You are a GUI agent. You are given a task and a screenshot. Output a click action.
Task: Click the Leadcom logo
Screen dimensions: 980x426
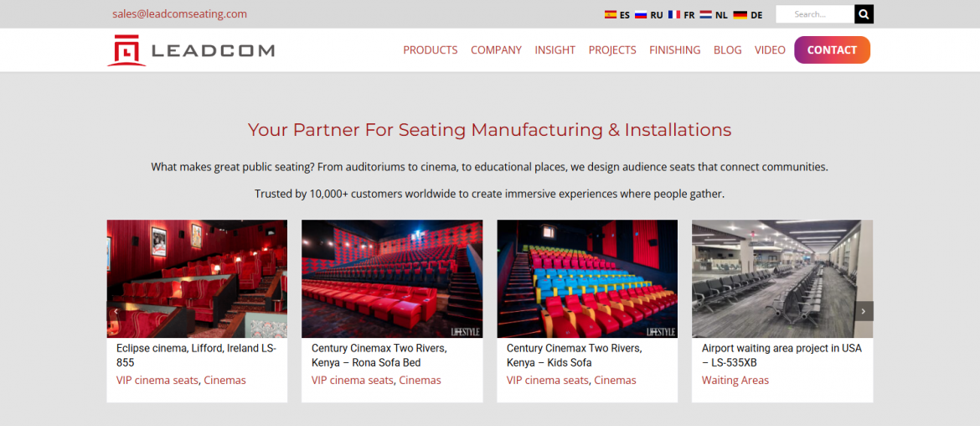click(x=191, y=50)
